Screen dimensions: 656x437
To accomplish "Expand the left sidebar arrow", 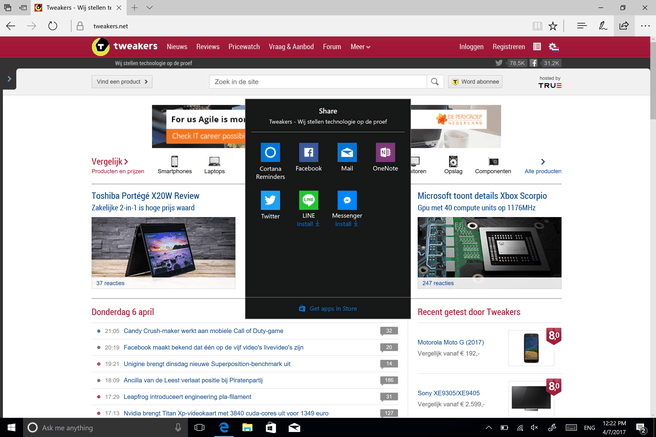I will pyautogui.click(x=9, y=79).
